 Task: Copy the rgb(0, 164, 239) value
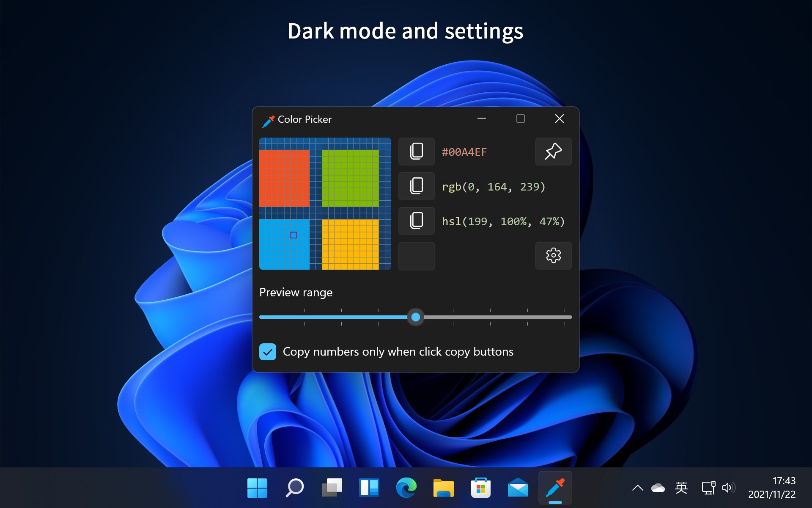[x=416, y=186]
